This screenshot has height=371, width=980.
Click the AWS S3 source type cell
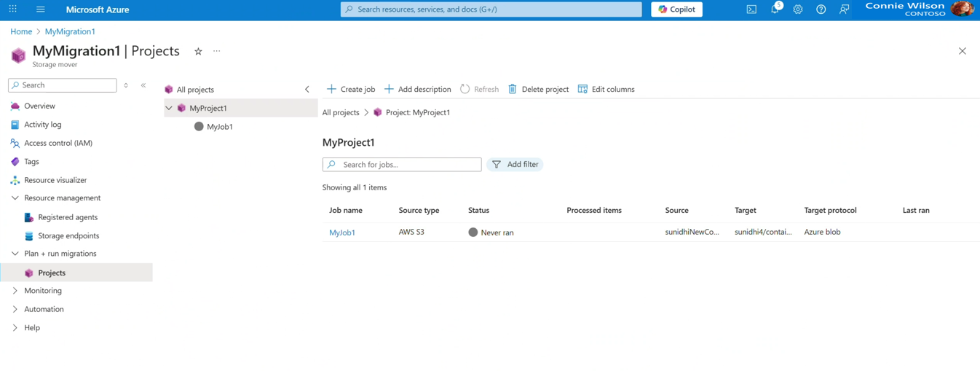point(411,232)
